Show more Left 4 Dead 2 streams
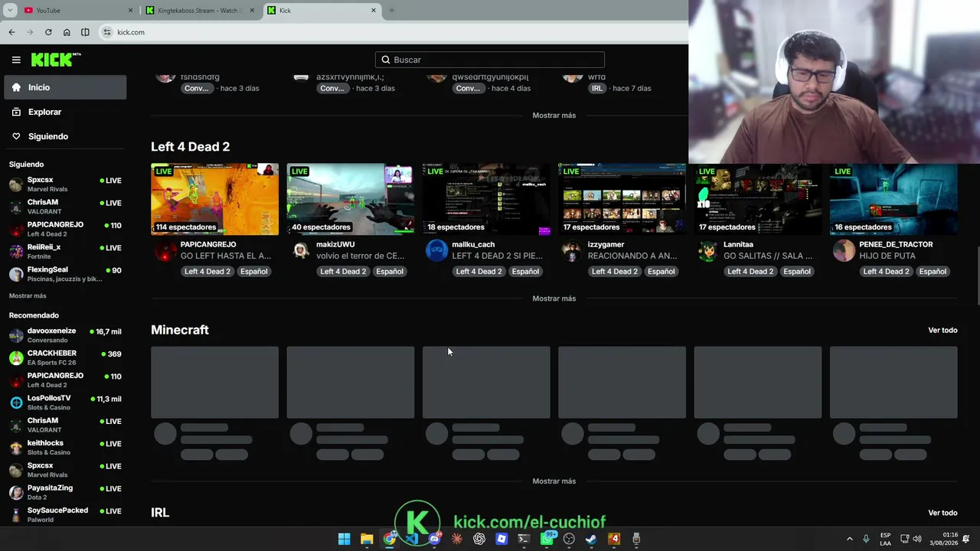 click(x=554, y=298)
